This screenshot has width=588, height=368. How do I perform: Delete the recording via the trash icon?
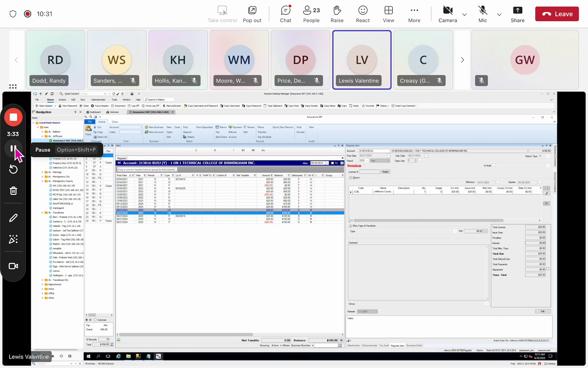click(13, 191)
